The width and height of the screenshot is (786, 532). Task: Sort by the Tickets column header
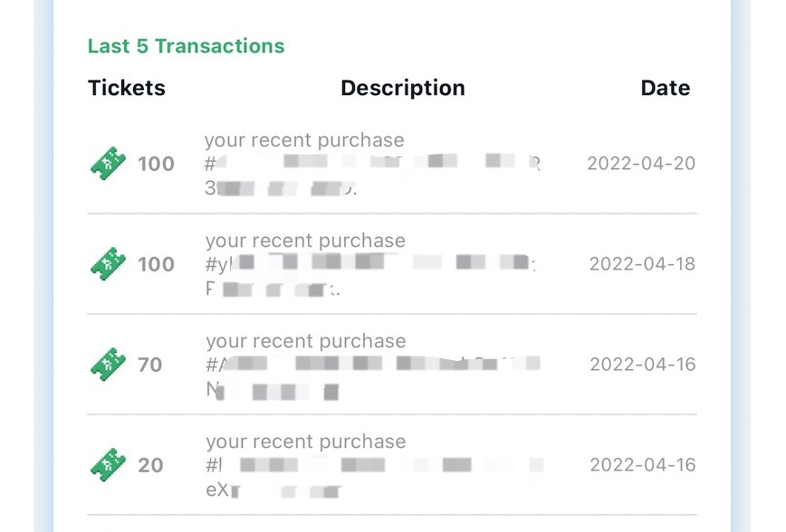pyautogui.click(x=126, y=88)
